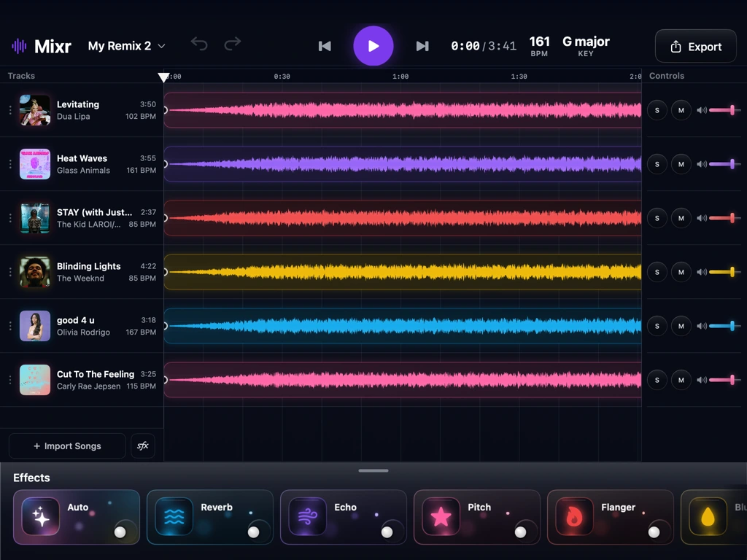Turn the Reverb effect knob
This screenshot has width=747, height=560.
tap(253, 532)
